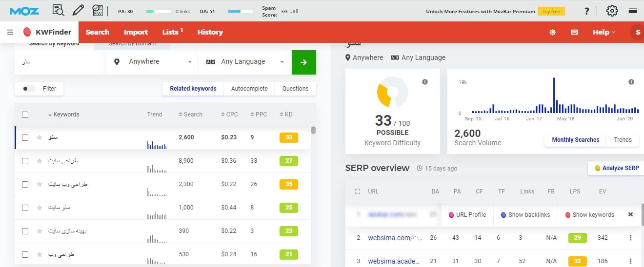
Task: Close the URL options popup
Action: pos(630,214)
